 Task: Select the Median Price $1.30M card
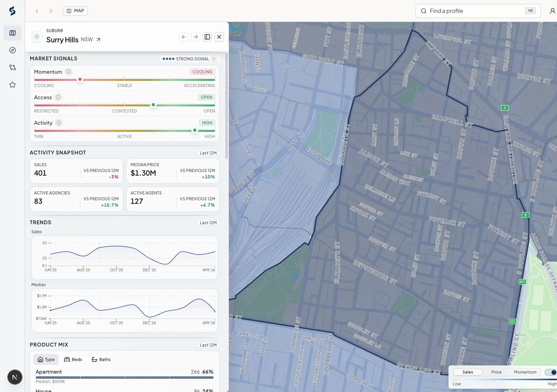[x=173, y=171]
